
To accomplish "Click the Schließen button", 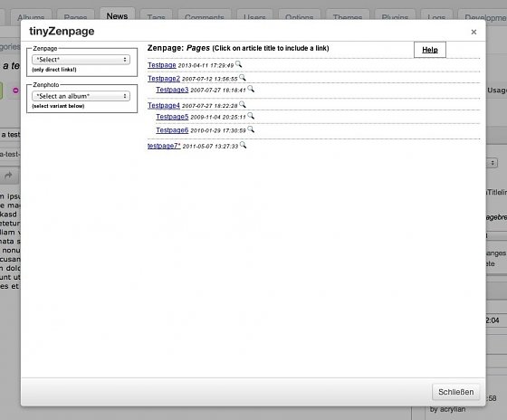I will tap(456, 392).
